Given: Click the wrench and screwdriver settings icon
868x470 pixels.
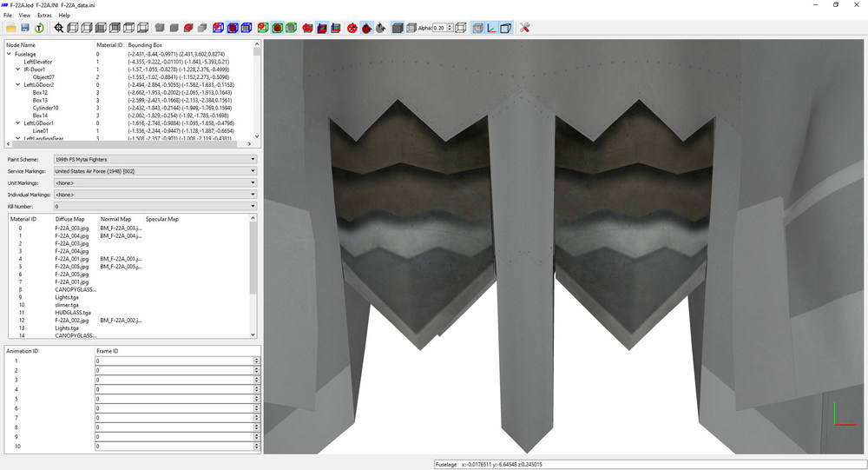Looking at the screenshot, I should pyautogui.click(x=525, y=28).
